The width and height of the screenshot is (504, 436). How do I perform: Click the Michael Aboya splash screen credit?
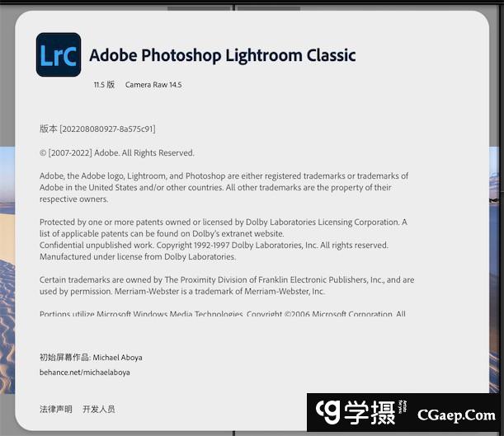pyautogui.click(x=91, y=358)
